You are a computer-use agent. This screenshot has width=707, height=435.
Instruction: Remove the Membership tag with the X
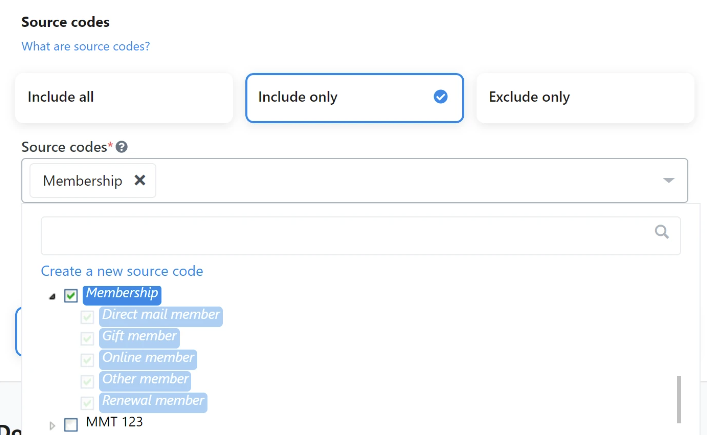coord(140,180)
